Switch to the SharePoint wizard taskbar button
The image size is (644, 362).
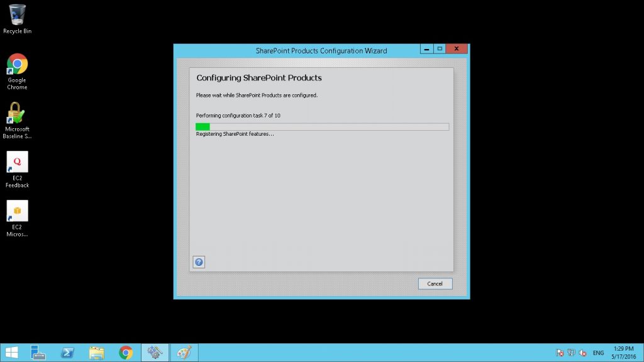155,353
